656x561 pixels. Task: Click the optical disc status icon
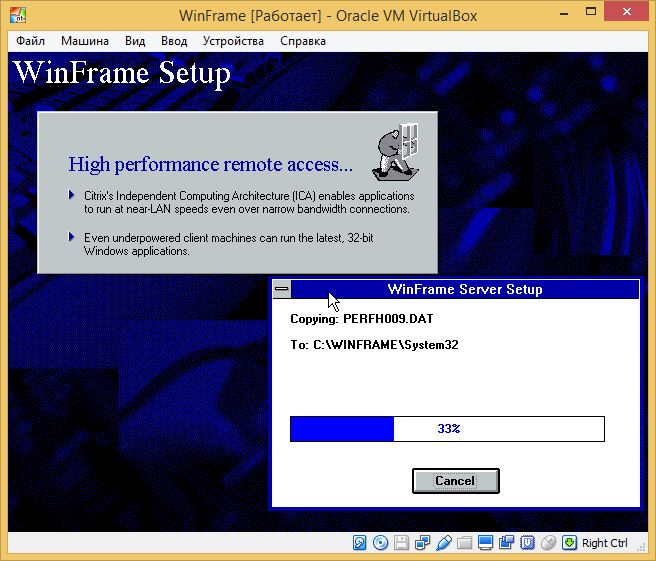[x=380, y=543]
